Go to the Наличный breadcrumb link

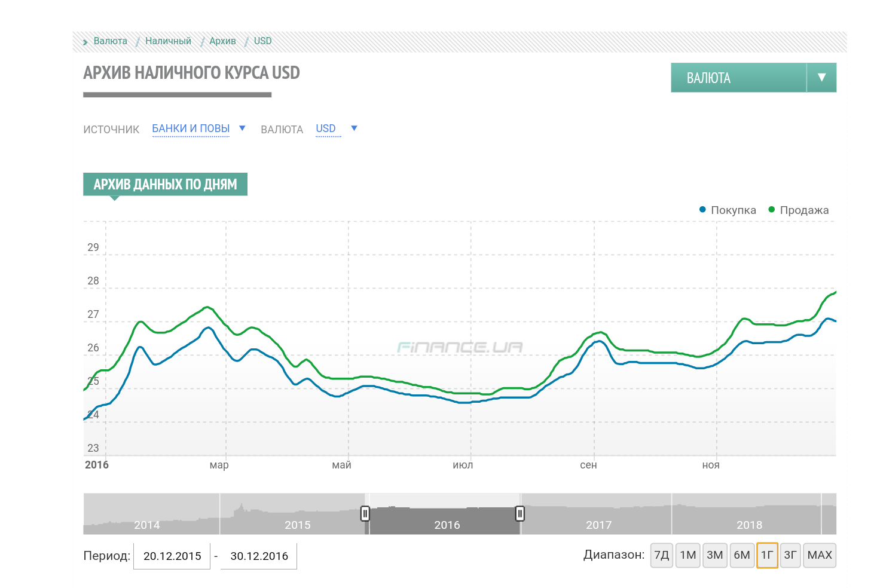(168, 41)
